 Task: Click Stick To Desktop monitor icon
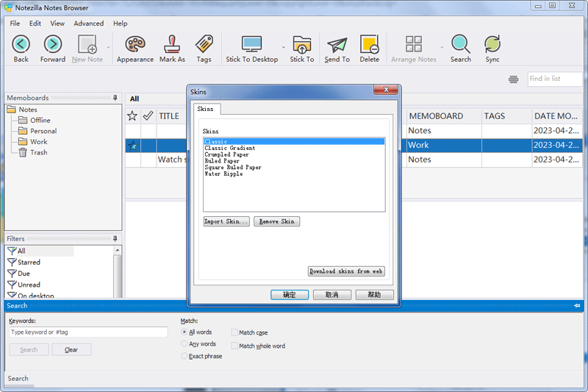tap(251, 44)
